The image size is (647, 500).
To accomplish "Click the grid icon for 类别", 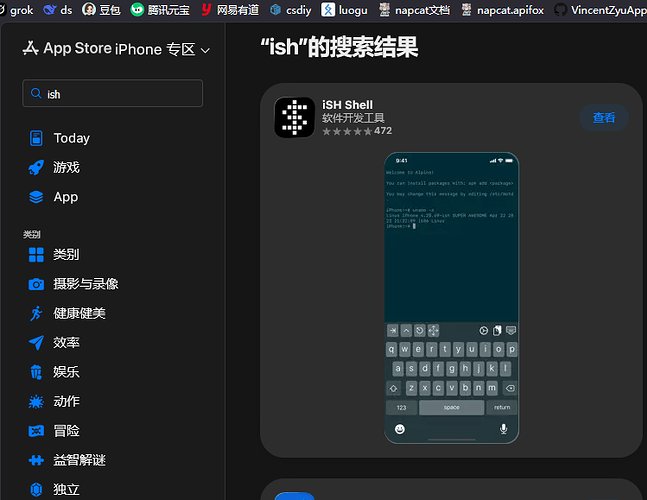I will pos(36,255).
